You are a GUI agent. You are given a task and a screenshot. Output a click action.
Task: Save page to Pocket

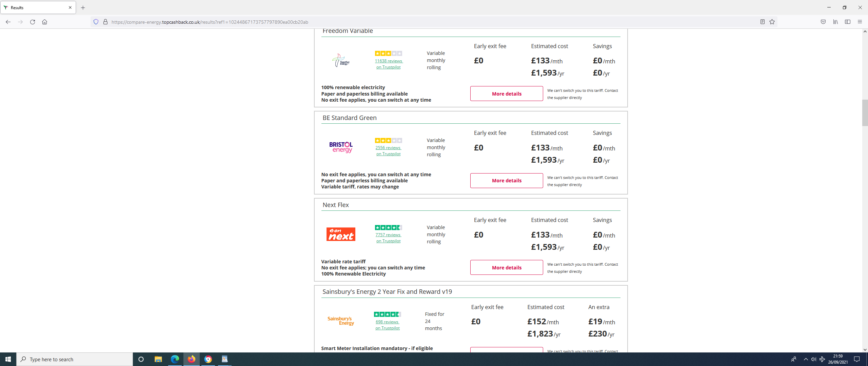point(823,22)
